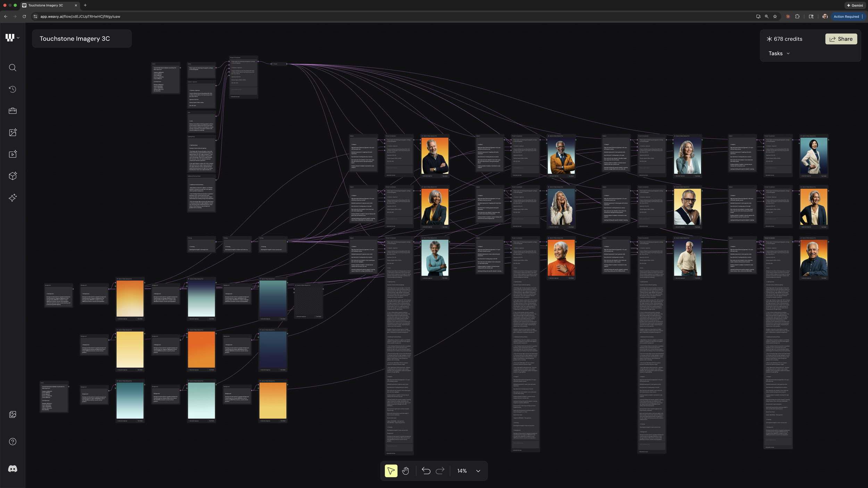Open the search icon in left sidebar
868x488 pixels.
pyautogui.click(x=12, y=68)
